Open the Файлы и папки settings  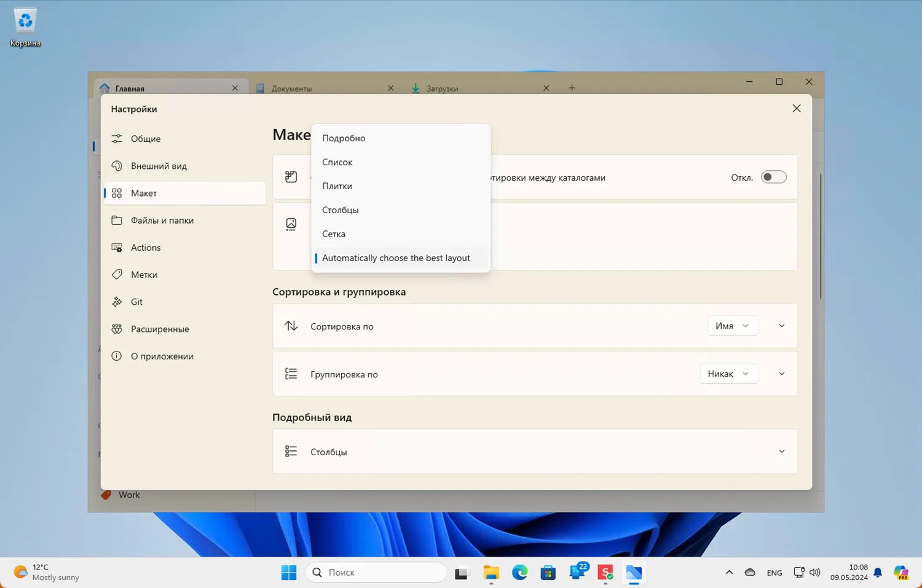[x=184, y=220]
